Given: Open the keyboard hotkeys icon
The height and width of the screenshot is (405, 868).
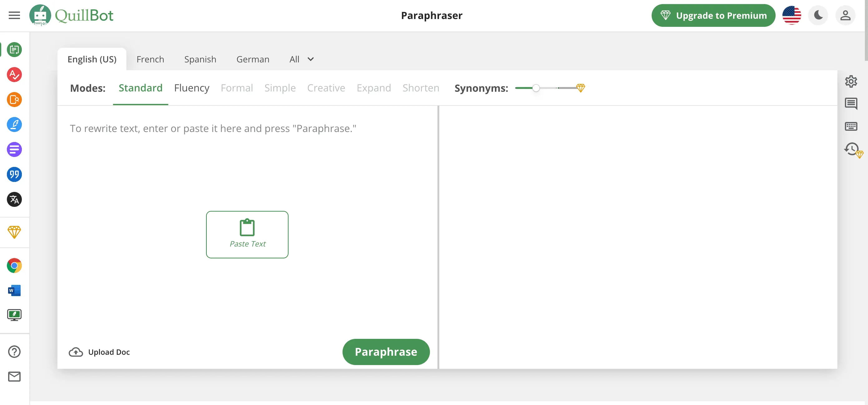Looking at the screenshot, I should pyautogui.click(x=851, y=126).
